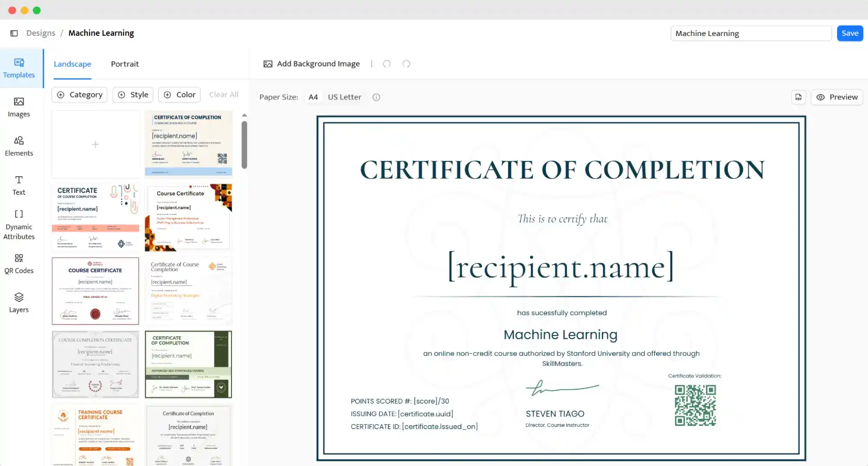The image size is (868, 466).
Task: Switch paper size to US Letter
Action: (344, 97)
